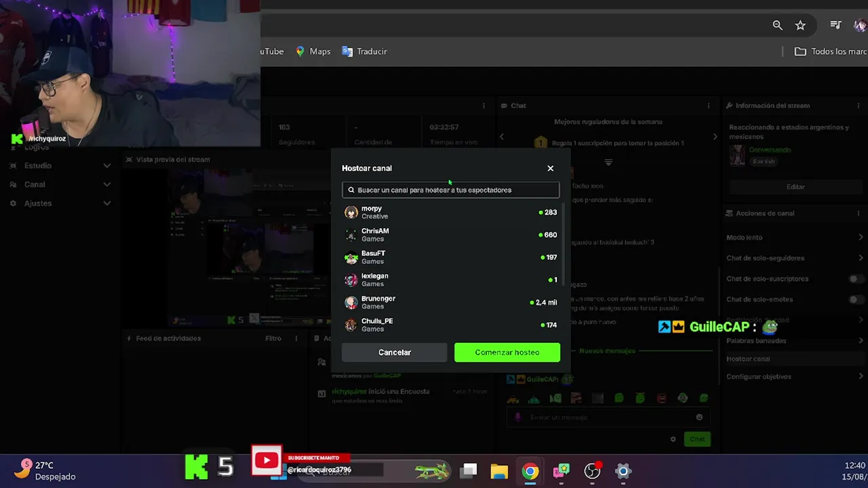The height and width of the screenshot is (488, 868).
Task: Click the lexlegan avatar icon
Action: 351,280
